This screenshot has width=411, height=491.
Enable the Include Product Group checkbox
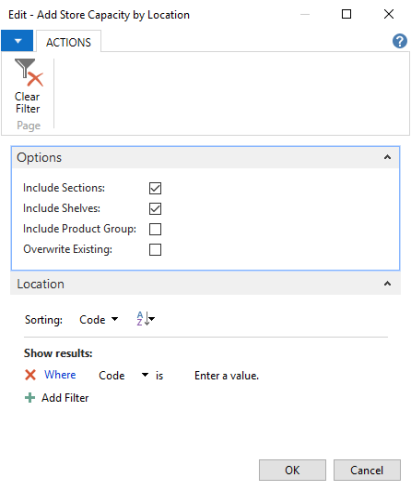point(155,229)
